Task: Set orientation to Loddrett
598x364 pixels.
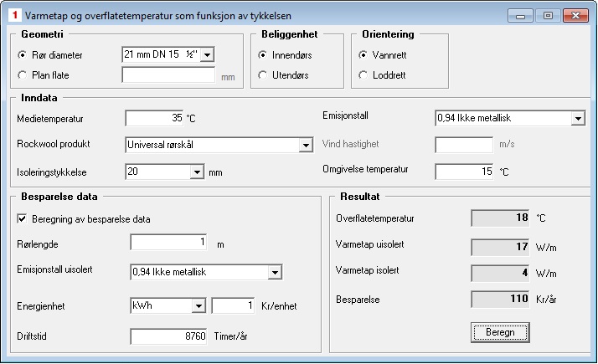Action: [363, 75]
